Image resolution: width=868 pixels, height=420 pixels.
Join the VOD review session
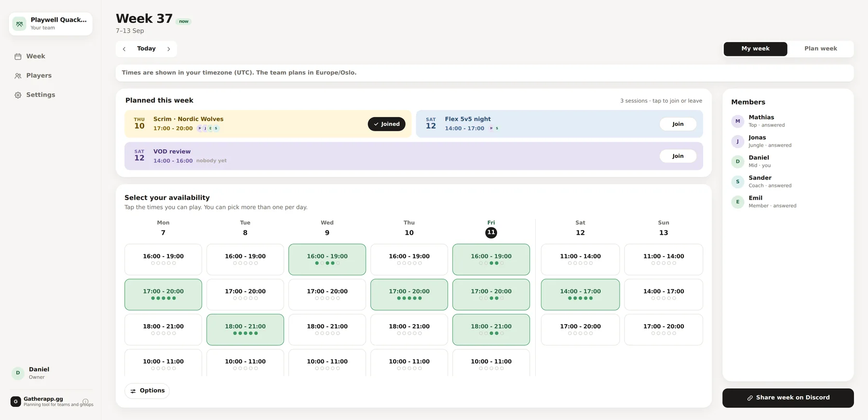[x=678, y=156]
